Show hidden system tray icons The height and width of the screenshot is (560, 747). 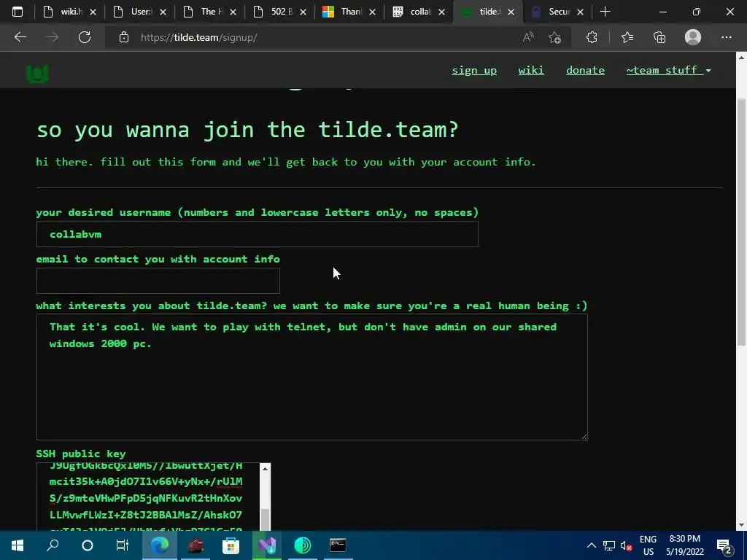(591, 545)
